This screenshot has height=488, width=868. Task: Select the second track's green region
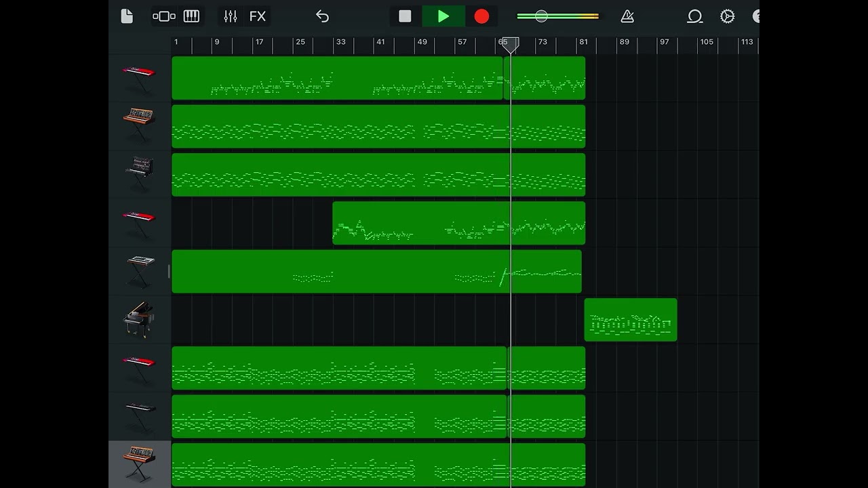coord(378,126)
